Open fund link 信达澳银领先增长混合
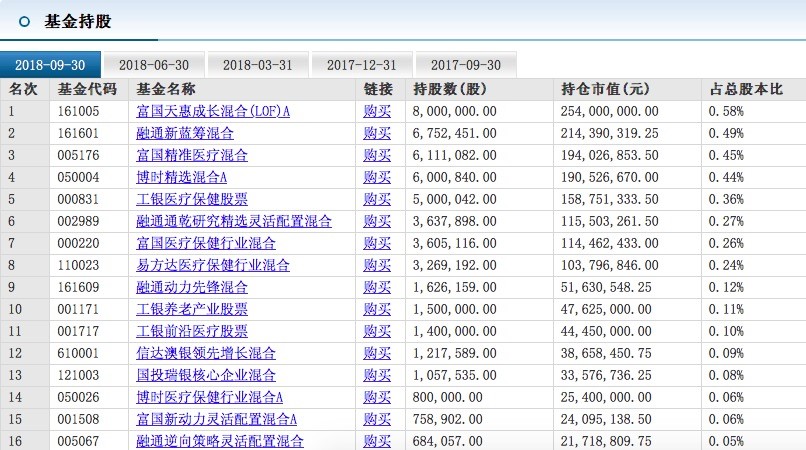Viewport: 806px width, 450px height. [x=206, y=353]
